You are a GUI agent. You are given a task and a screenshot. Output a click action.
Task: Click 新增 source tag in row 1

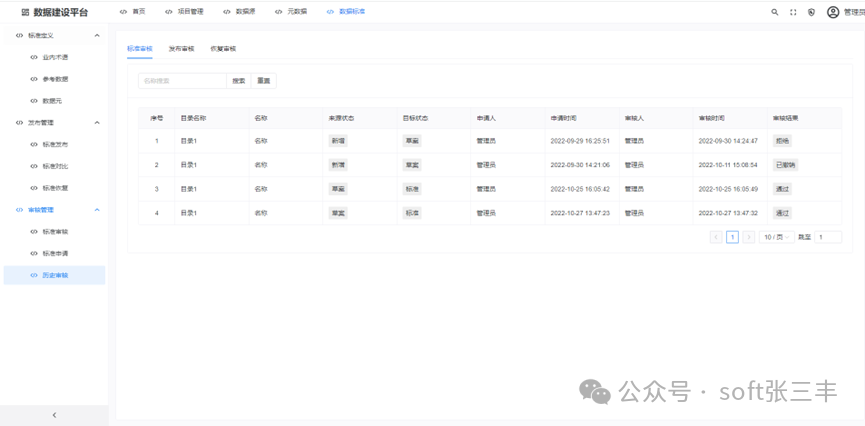338,141
